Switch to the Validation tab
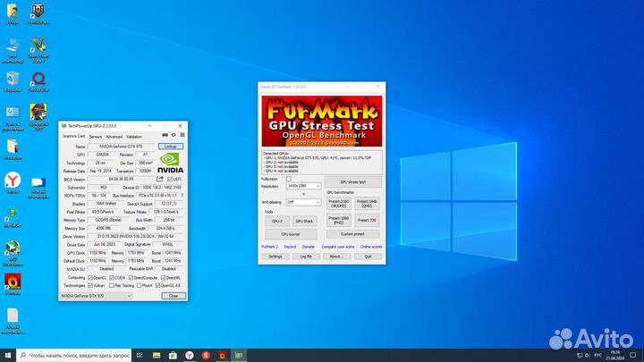Viewport: 644px width, 362px height. click(x=134, y=137)
